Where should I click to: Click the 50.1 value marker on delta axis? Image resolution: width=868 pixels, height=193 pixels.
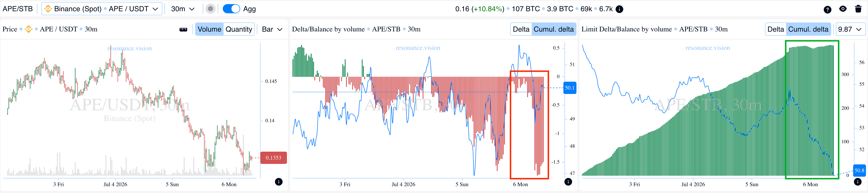click(570, 88)
